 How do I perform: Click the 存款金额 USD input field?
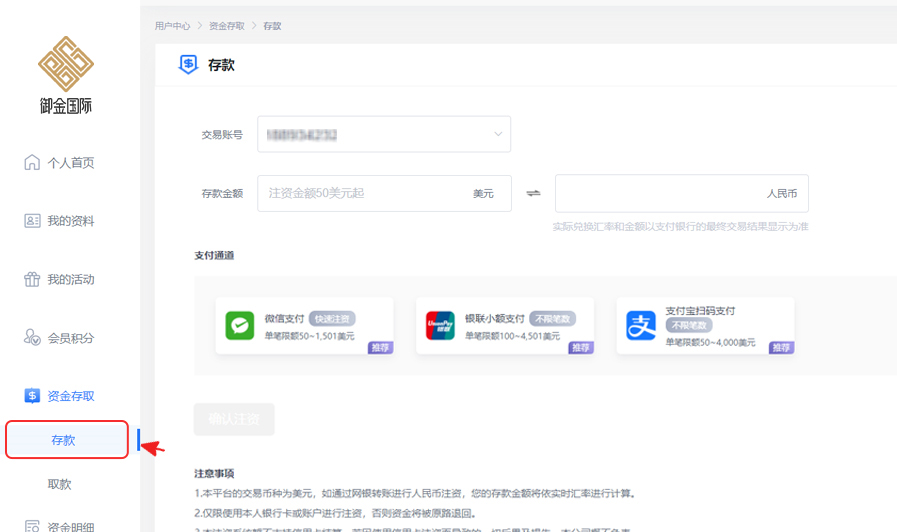click(x=365, y=193)
